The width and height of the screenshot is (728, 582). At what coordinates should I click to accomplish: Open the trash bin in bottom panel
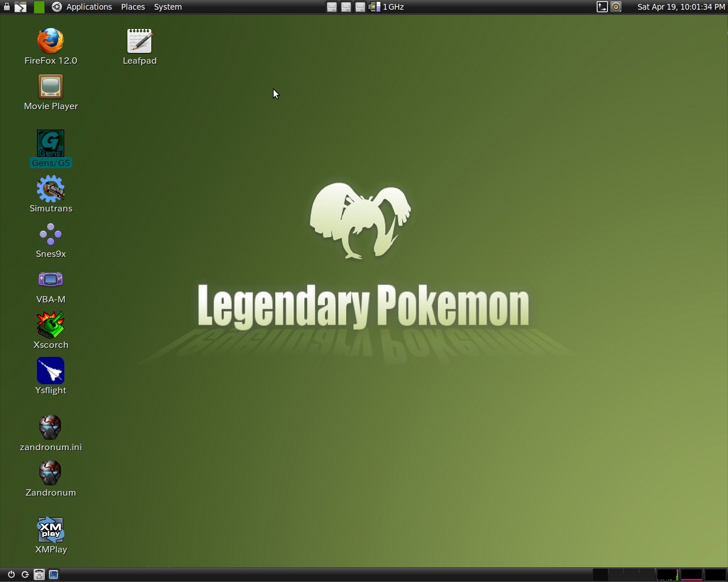click(39, 575)
